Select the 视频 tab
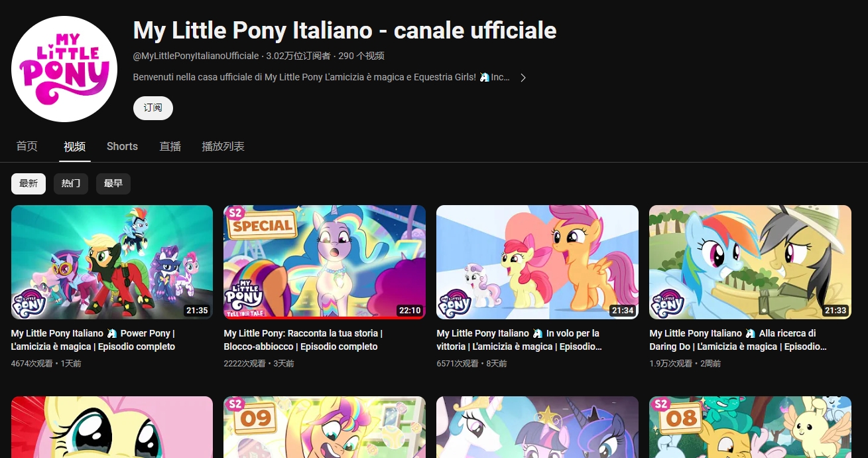 click(75, 147)
